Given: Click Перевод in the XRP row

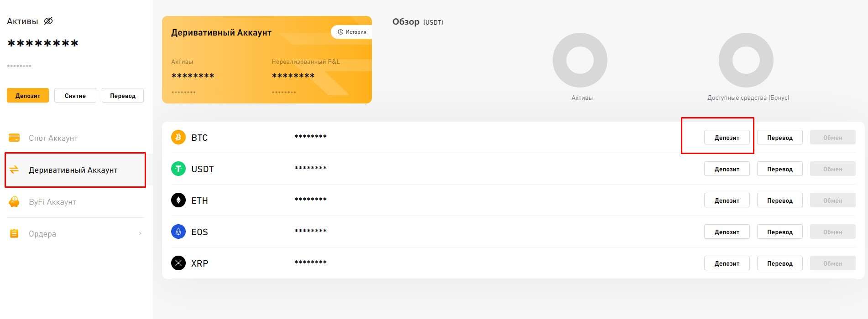Looking at the screenshot, I should click(780, 263).
